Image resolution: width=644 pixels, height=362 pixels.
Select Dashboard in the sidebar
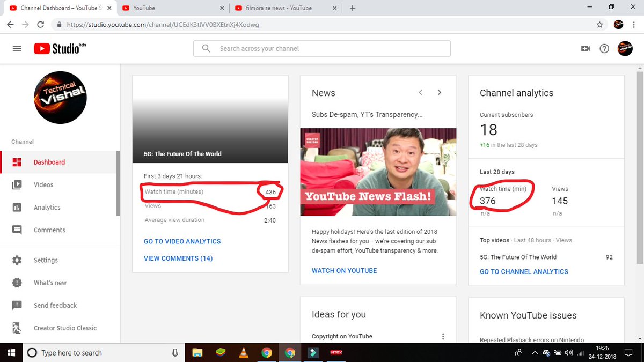click(x=58, y=162)
